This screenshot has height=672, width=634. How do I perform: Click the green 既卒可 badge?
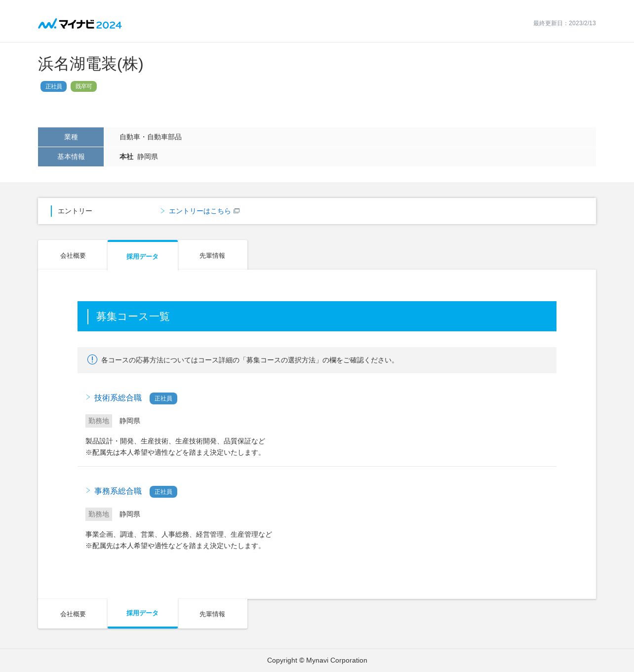tap(83, 86)
